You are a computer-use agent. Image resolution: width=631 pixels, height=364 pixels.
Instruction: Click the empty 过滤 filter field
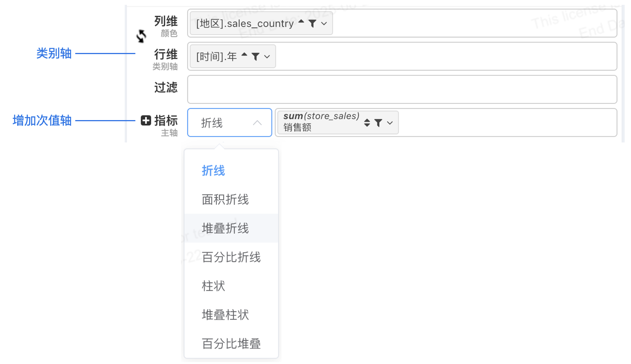[x=402, y=90]
